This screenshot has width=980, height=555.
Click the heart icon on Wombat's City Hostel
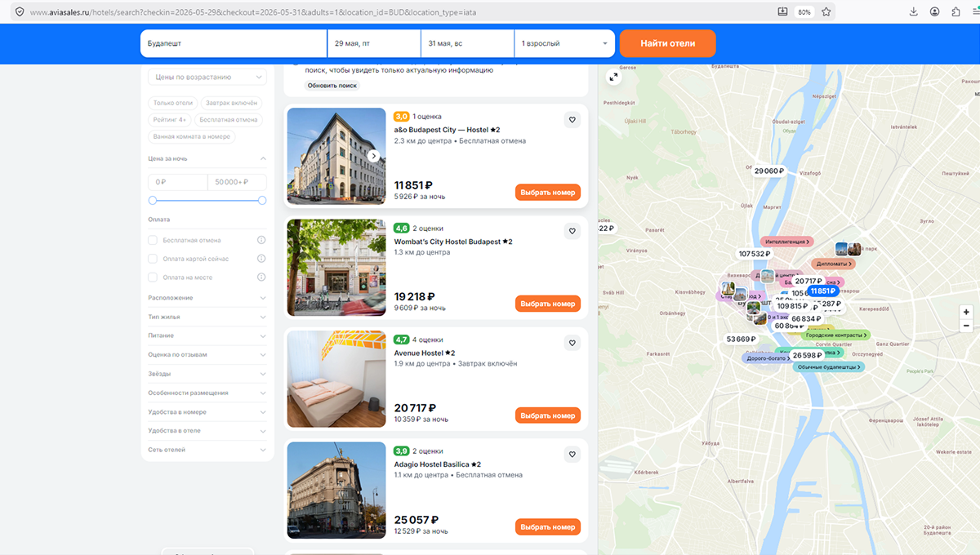pos(572,232)
